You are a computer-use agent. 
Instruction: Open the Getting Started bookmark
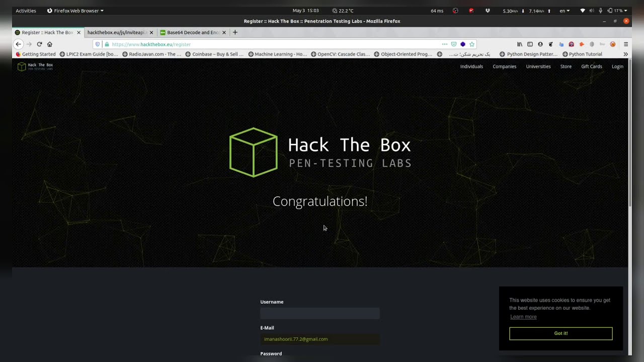tap(36, 54)
